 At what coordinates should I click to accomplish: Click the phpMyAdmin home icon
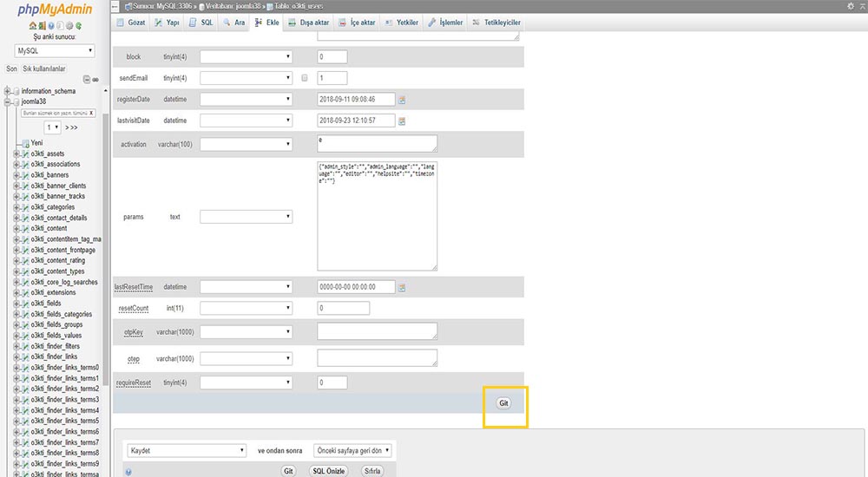coord(32,26)
